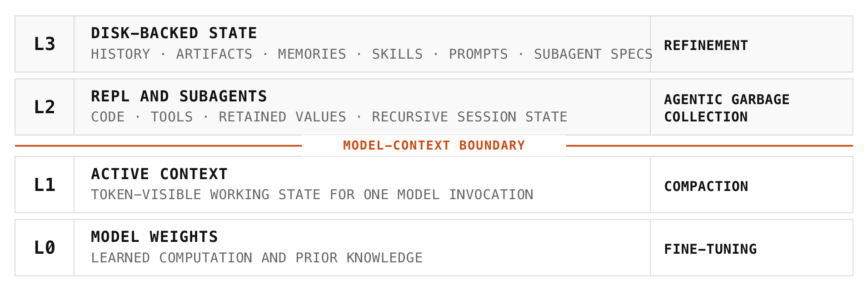The height and width of the screenshot is (291, 868).
Task: Click the L2 layer label
Action: coord(45,107)
